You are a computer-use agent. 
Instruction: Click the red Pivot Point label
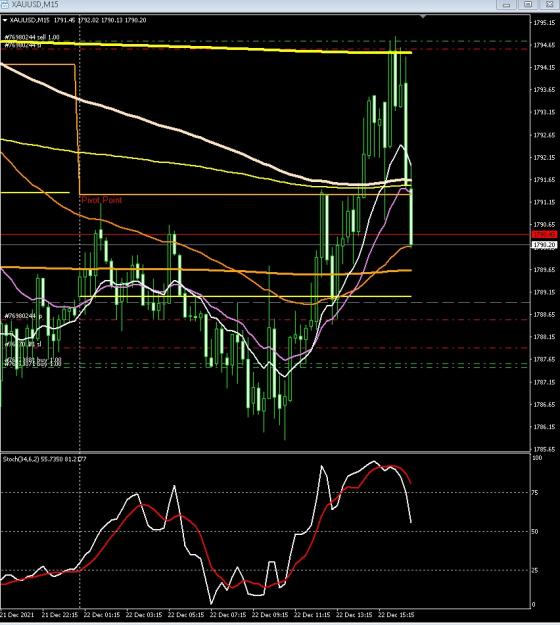[102, 200]
